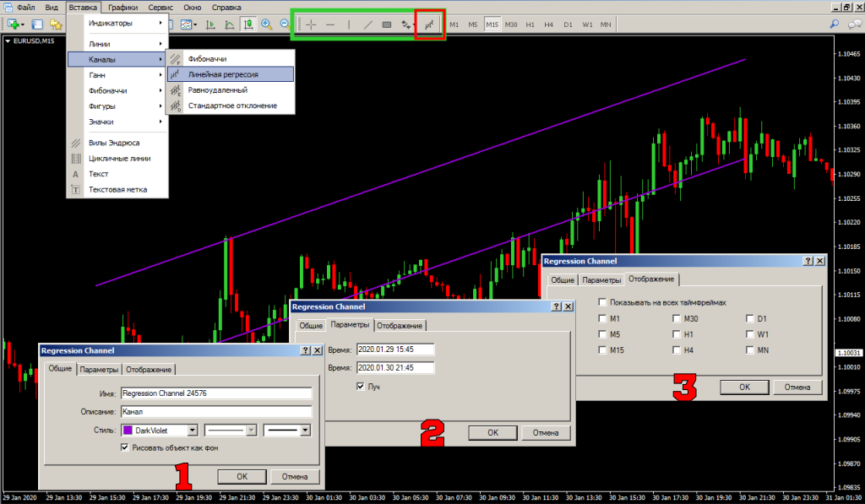Check the M15 timeframe checkbox in the Отображение tab
The width and height of the screenshot is (865, 504).
602,350
